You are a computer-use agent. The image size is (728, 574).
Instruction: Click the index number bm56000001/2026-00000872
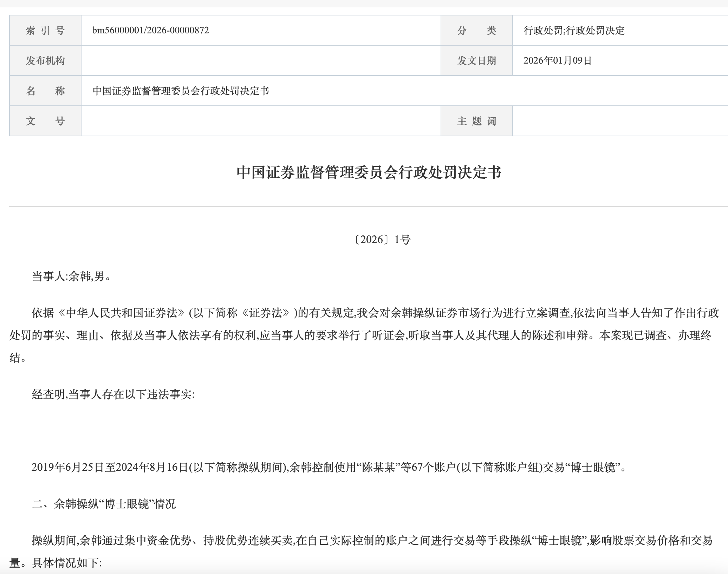[150, 30]
